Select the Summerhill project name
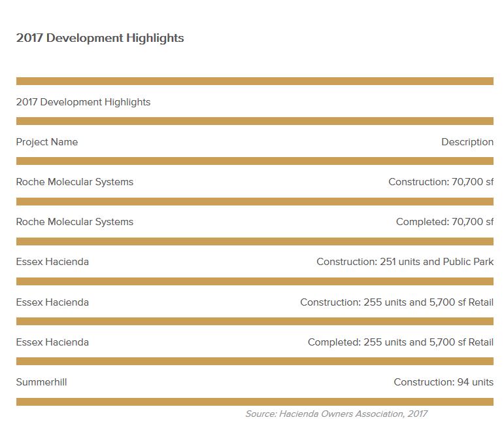This screenshot has height=428, width=504. pyautogui.click(x=41, y=382)
